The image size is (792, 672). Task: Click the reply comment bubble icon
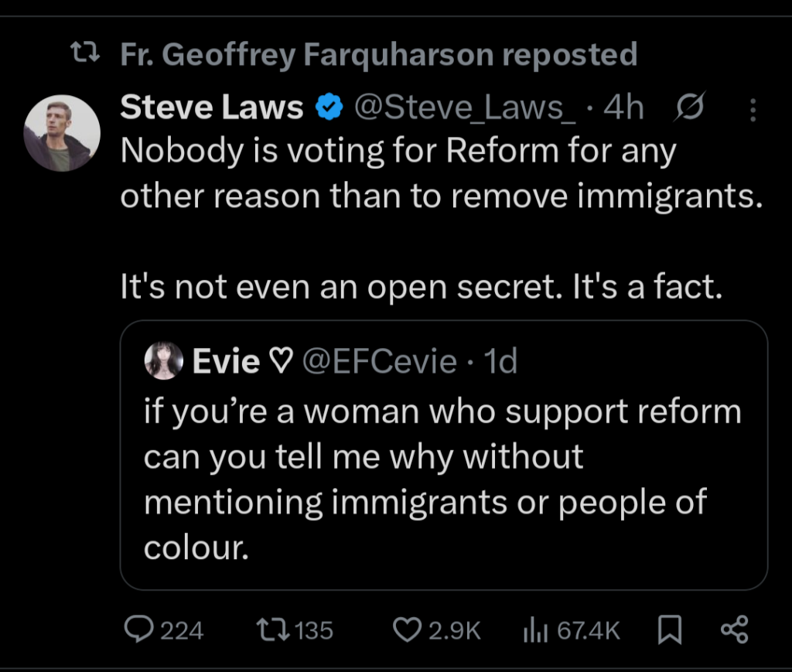point(140,630)
